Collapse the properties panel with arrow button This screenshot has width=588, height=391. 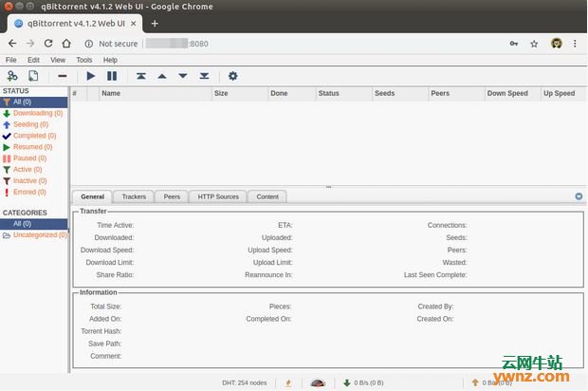point(579,196)
